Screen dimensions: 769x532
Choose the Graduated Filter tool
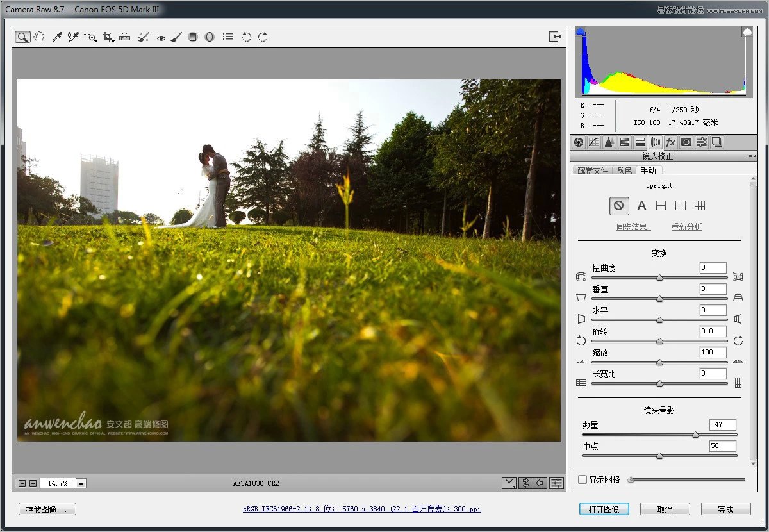[x=193, y=37]
